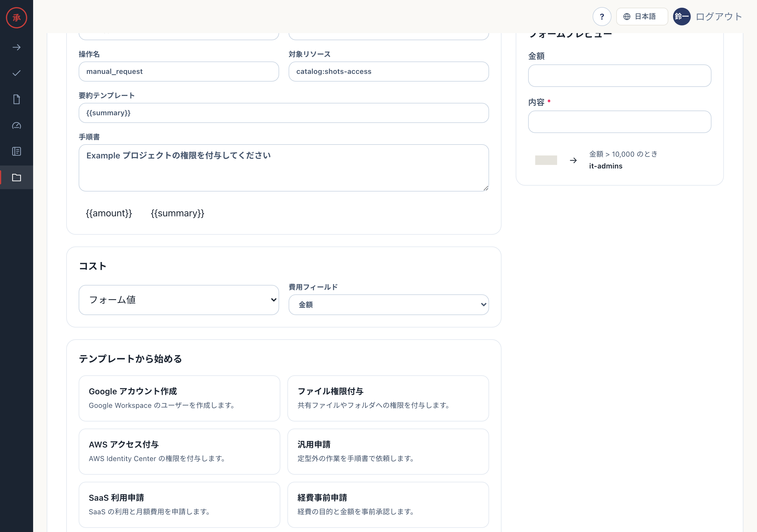Click the 鈴一 user avatar
757x532 pixels.
(x=682, y=17)
